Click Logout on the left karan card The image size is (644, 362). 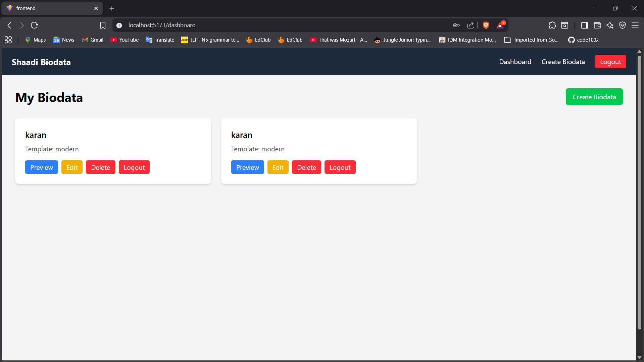coord(134,167)
